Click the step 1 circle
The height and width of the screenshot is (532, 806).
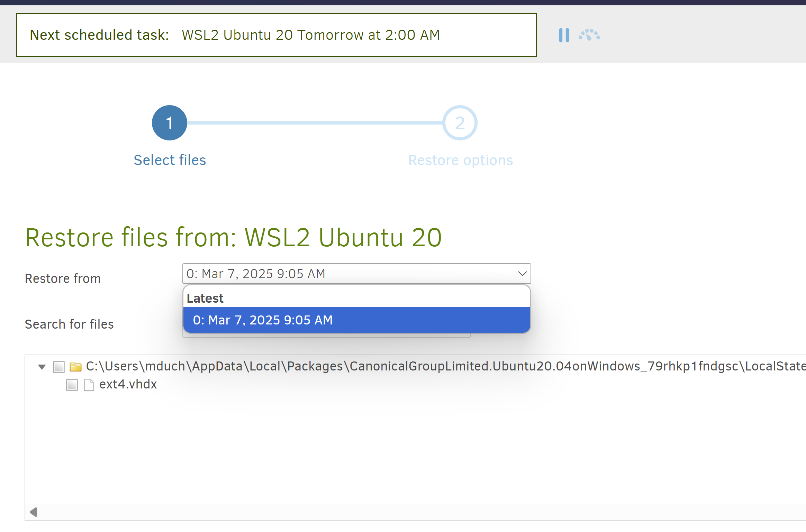coord(170,123)
